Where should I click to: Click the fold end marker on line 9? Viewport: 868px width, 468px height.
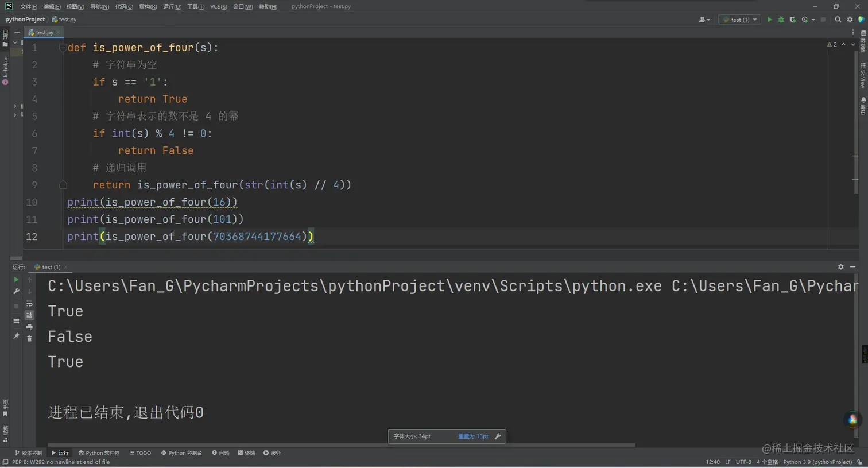63,185
